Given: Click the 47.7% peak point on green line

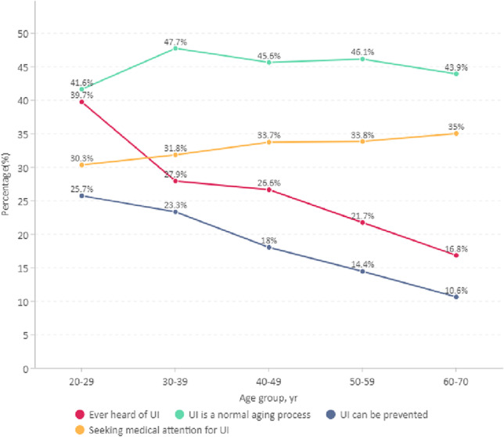Looking at the screenshot, I should pos(175,49).
